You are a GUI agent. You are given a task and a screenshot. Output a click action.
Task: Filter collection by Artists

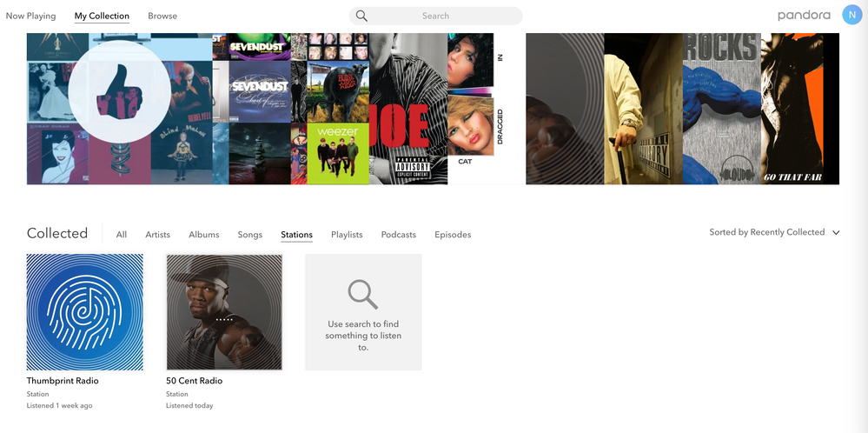157,235
